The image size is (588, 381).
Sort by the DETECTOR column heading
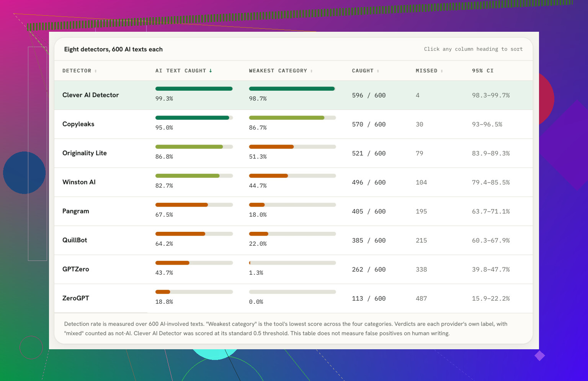80,71
